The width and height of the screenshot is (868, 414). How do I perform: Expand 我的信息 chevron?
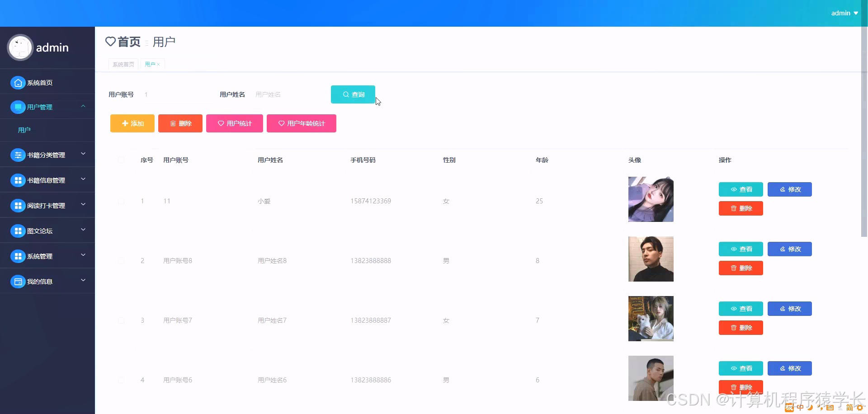click(x=83, y=281)
